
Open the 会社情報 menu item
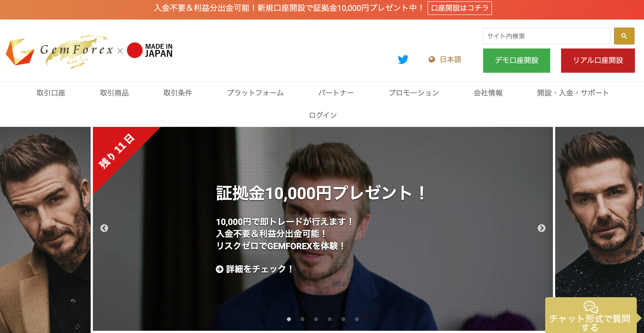488,93
